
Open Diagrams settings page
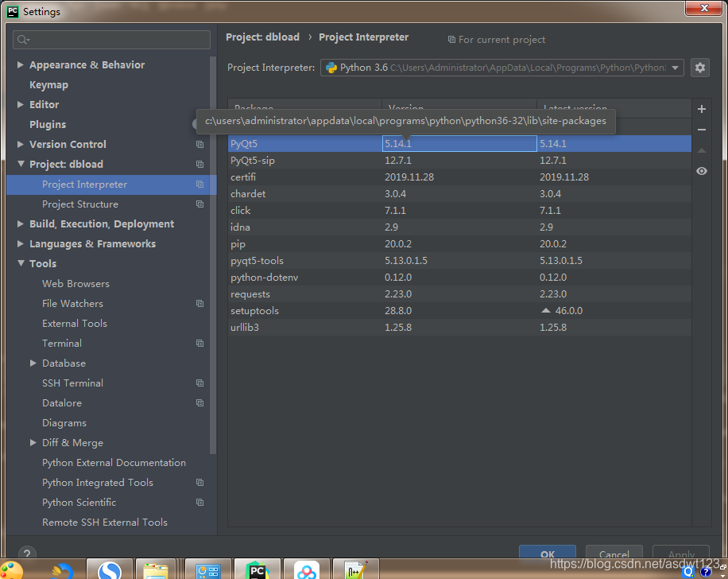pos(64,423)
